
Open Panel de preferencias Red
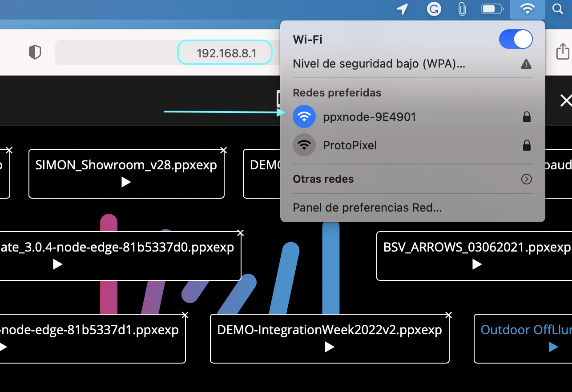(367, 208)
